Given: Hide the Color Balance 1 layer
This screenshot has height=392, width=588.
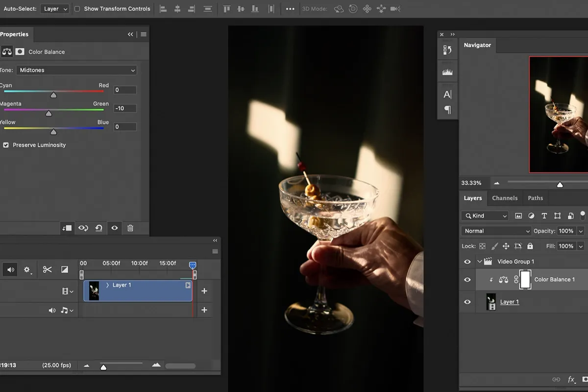Looking at the screenshot, I should point(467,280).
